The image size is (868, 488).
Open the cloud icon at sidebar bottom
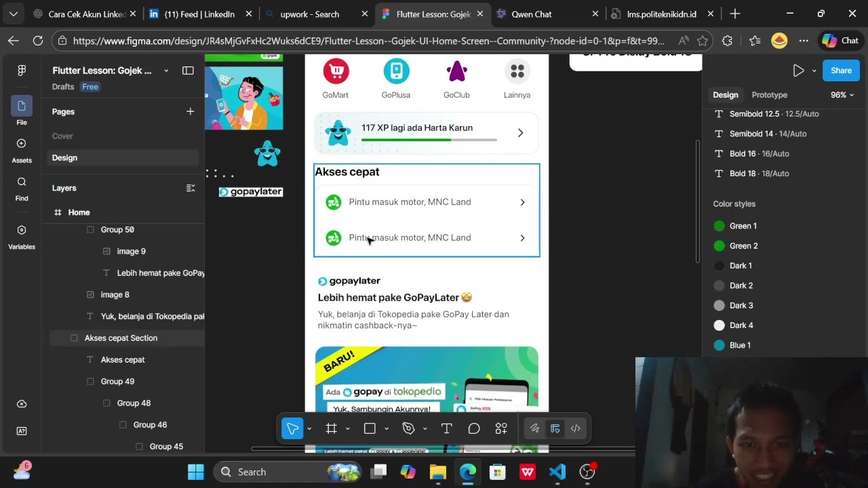22,404
